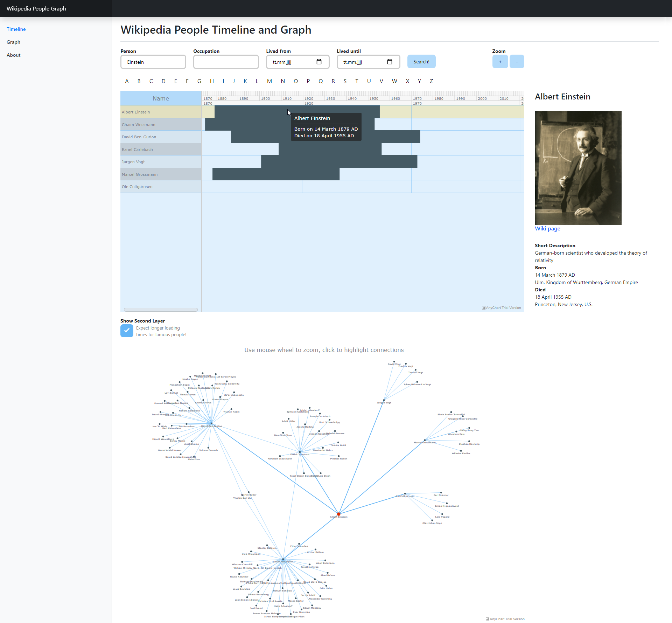This screenshot has width=672, height=623.
Task: Open the Lived from calendar picker icon
Action: (319, 62)
